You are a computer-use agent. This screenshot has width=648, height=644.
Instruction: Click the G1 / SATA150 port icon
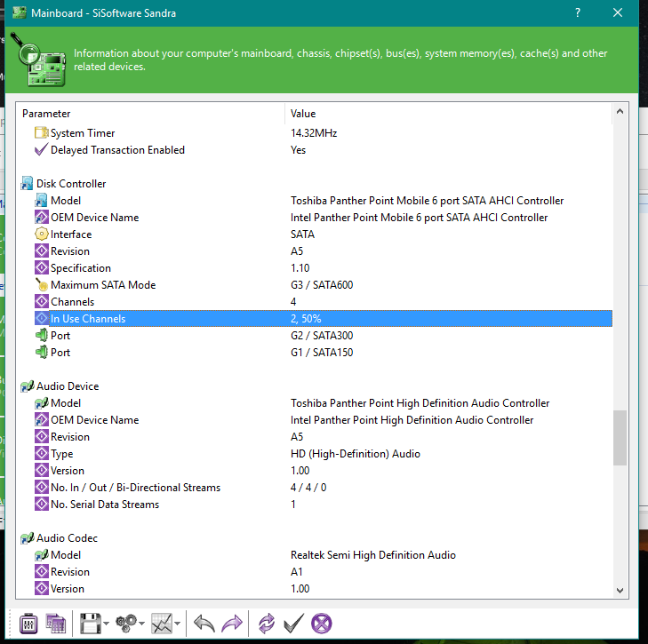(x=41, y=353)
